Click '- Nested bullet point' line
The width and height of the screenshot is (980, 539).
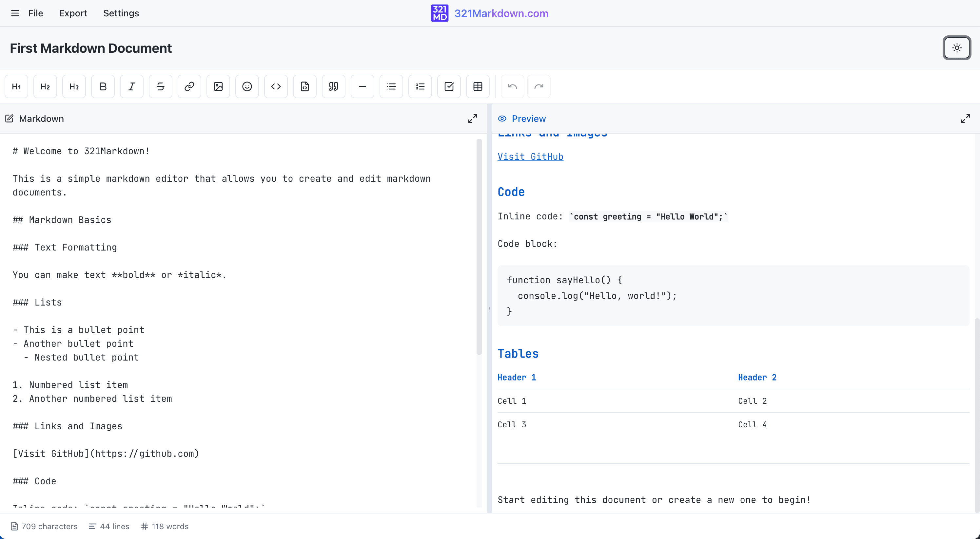(81, 358)
